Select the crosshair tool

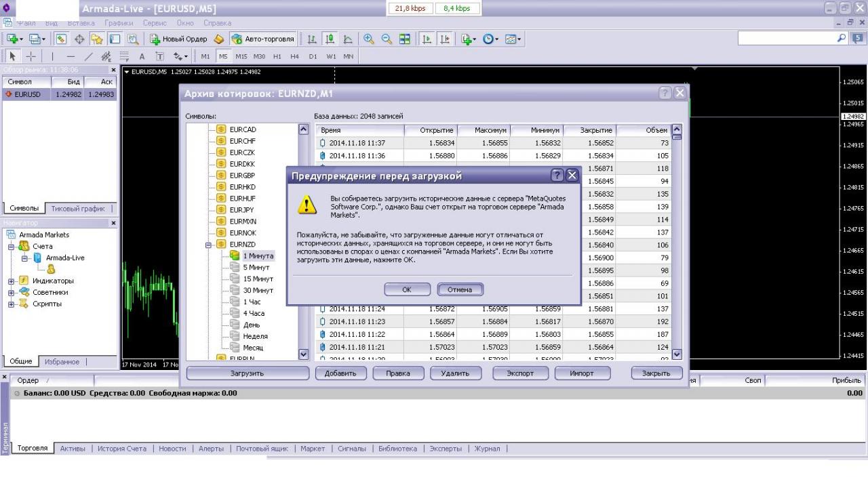(31, 56)
